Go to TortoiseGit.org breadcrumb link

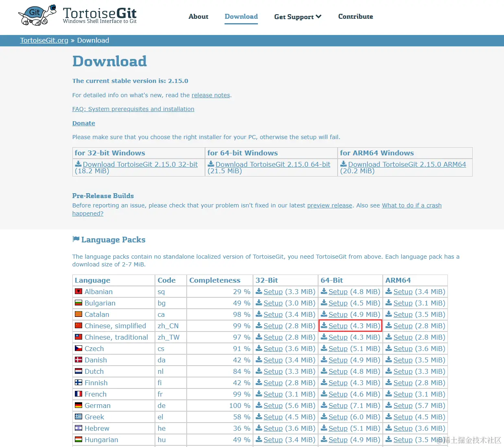coord(44,40)
